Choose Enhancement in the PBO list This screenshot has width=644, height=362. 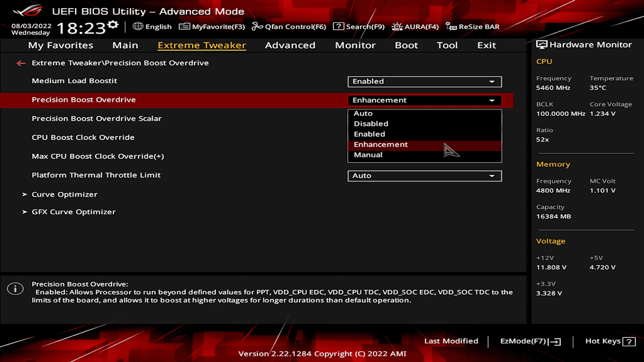pos(425,145)
